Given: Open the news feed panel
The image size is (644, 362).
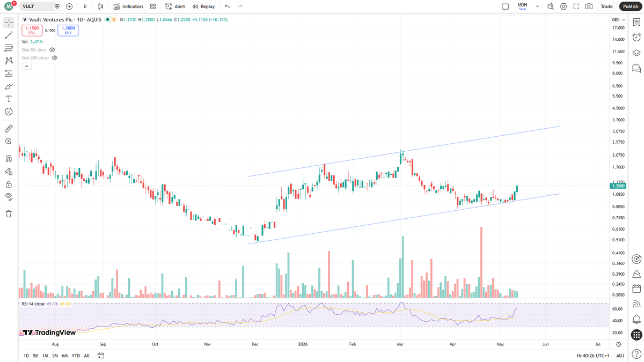Looking at the screenshot, I should (636, 304).
